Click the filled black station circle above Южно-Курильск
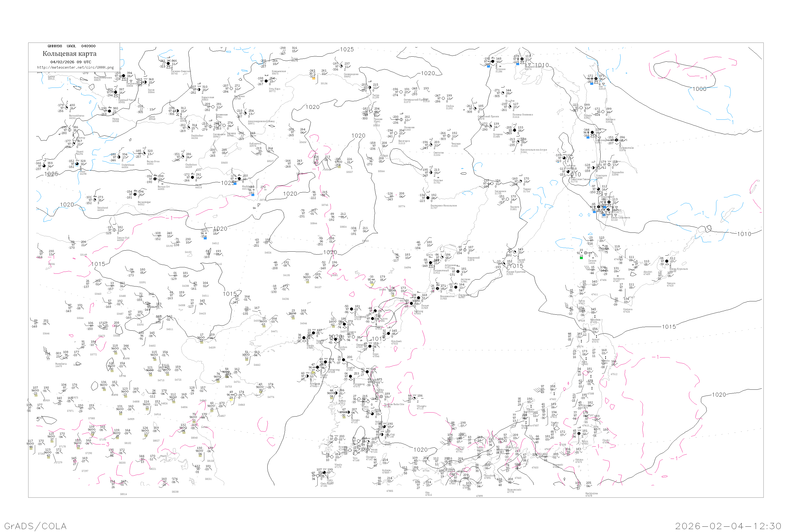This screenshot has width=798, height=532. (x=667, y=261)
